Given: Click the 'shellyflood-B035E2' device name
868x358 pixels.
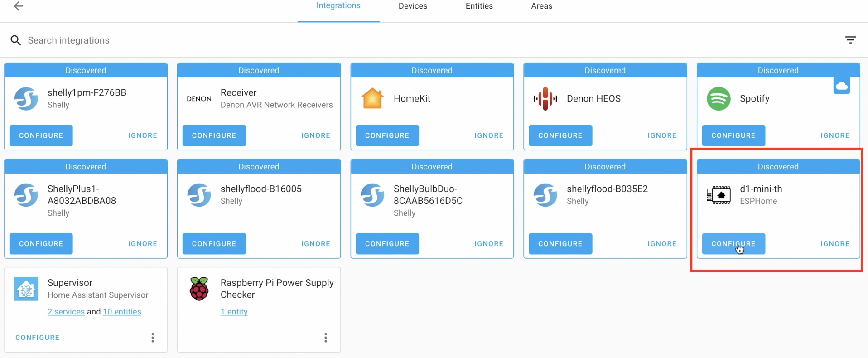Looking at the screenshot, I should pos(608,189).
